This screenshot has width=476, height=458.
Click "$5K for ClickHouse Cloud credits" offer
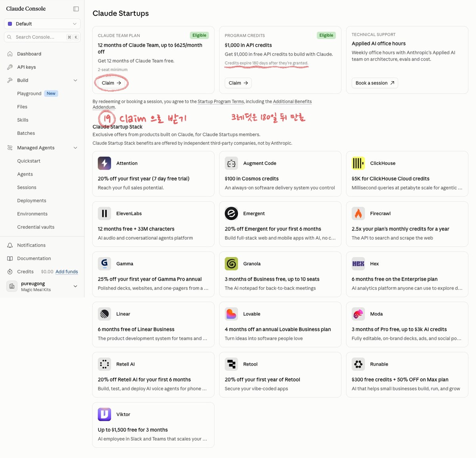tap(390, 179)
